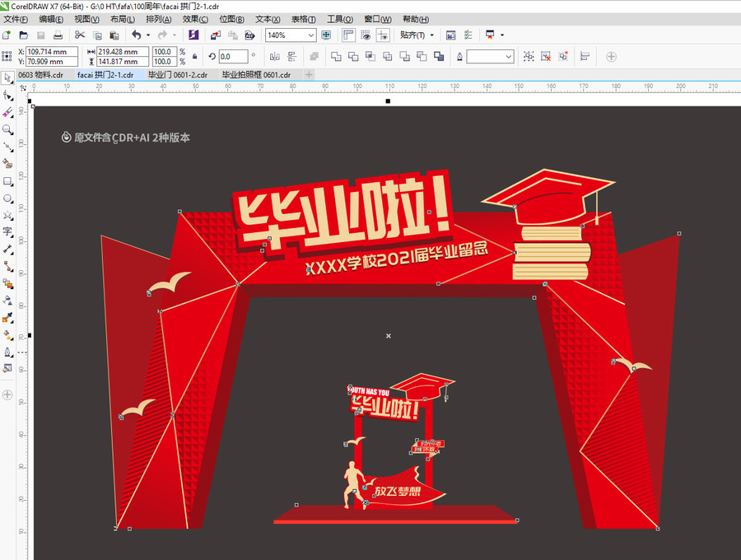Image resolution: width=741 pixels, height=560 pixels.
Task: Click the New document icon
Action: (x=6, y=35)
